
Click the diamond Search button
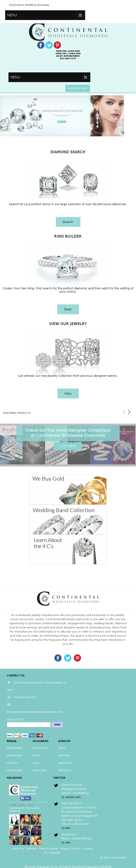[68, 222]
